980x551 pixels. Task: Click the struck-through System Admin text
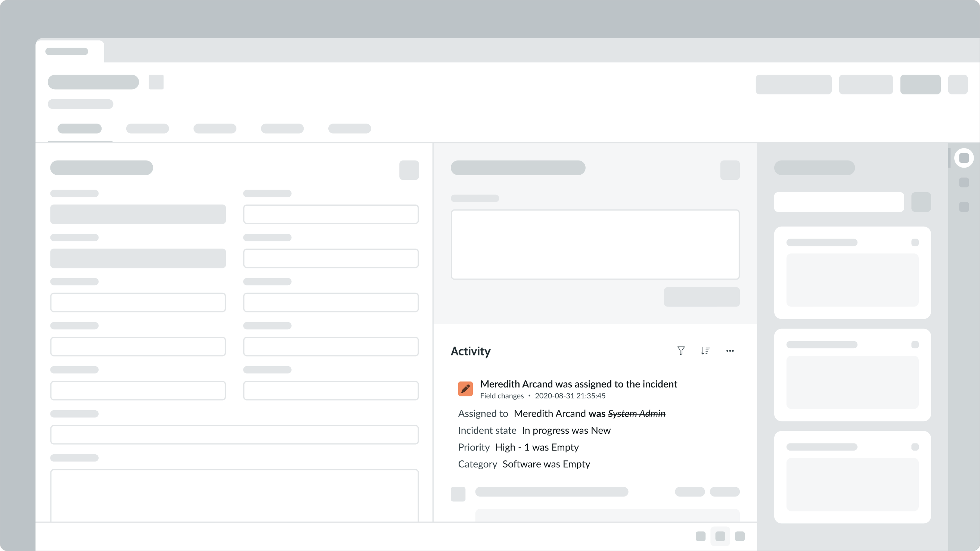tap(636, 414)
